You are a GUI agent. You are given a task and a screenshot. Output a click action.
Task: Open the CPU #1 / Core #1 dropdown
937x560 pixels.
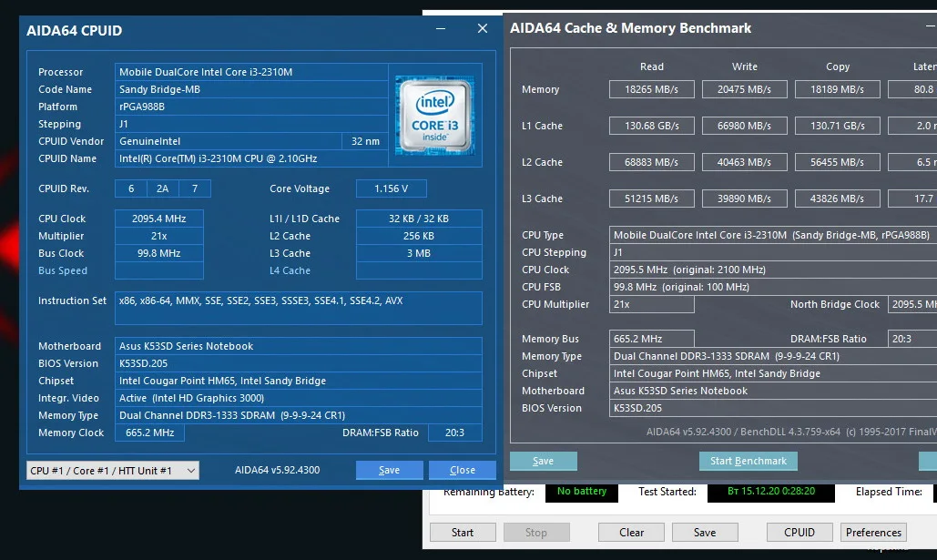tap(112, 471)
